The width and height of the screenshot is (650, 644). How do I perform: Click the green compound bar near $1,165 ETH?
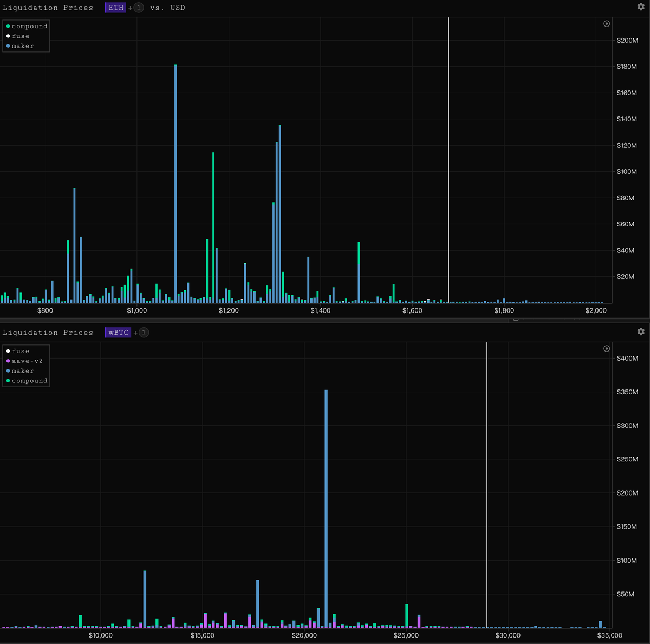point(213,227)
